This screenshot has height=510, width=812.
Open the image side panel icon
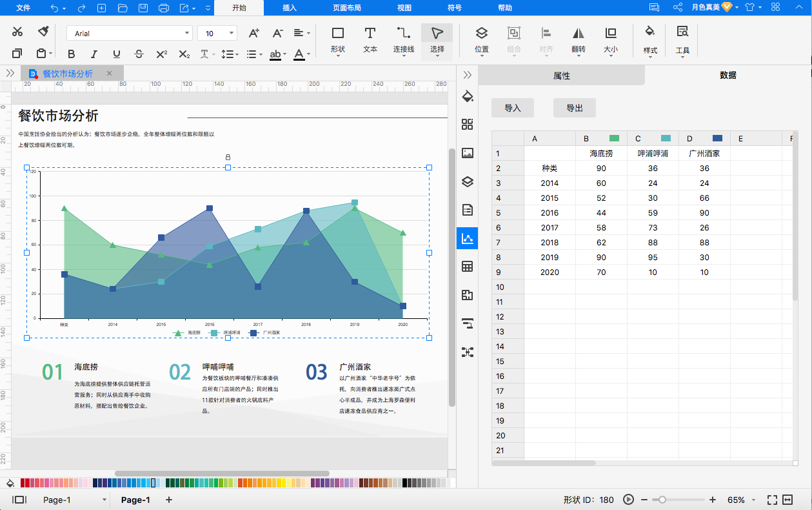pyautogui.click(x=468, y=153)
